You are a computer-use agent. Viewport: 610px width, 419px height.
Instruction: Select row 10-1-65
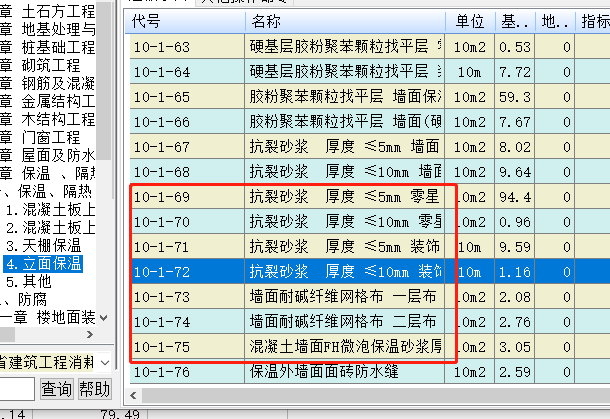(370, 96)
